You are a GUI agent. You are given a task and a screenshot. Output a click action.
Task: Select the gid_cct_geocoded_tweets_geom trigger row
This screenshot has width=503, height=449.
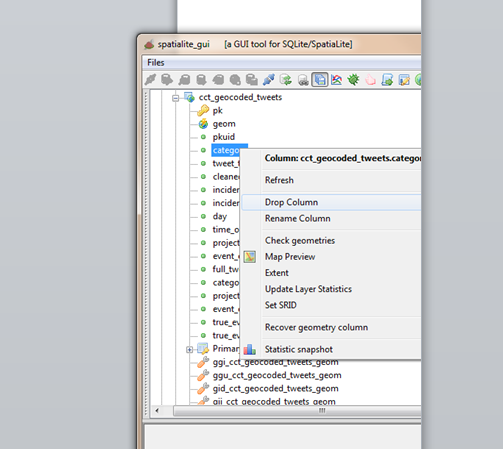pos(276,389)
